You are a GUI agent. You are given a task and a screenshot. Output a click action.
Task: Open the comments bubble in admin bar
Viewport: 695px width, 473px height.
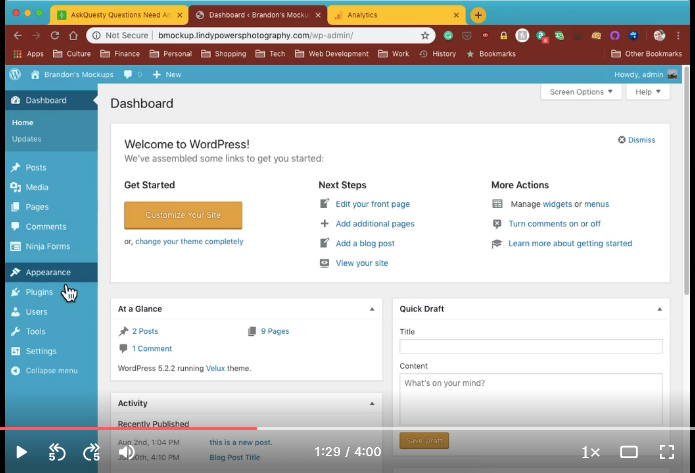tap(128, 74)
